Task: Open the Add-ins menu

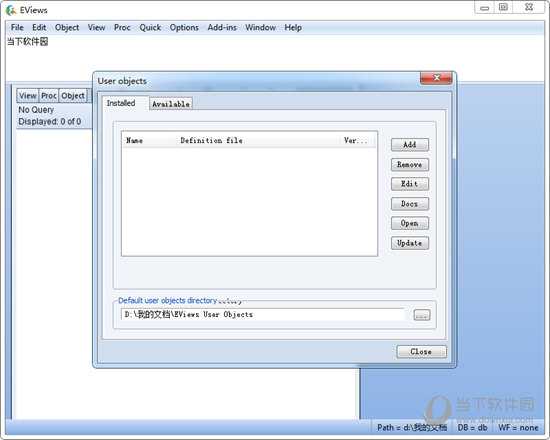Action: (x=222, y=27)
